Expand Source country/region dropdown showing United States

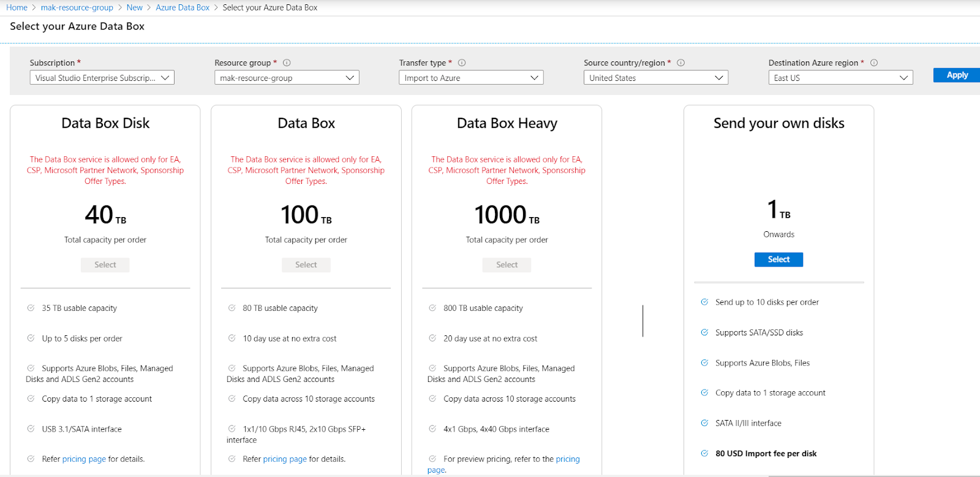pos(656,78)
